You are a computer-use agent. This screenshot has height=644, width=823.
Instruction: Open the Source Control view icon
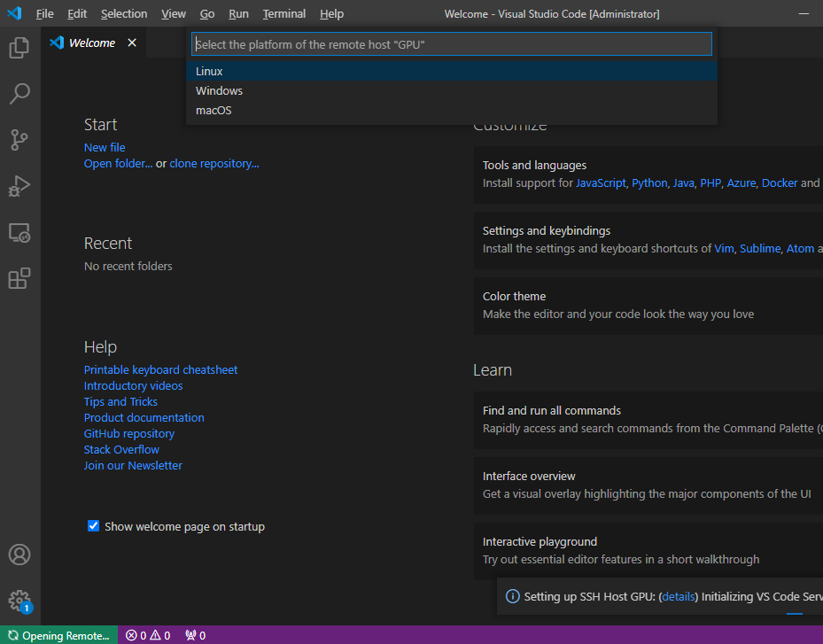19,140
